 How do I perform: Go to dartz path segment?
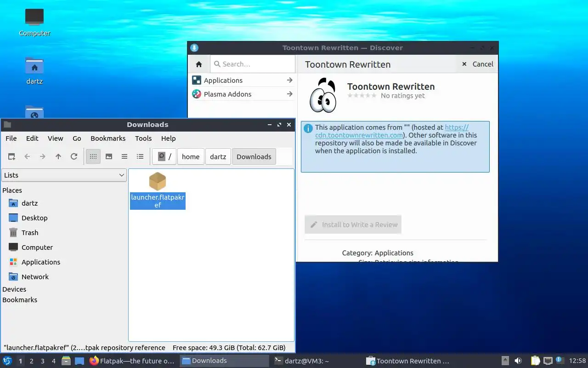218,156
